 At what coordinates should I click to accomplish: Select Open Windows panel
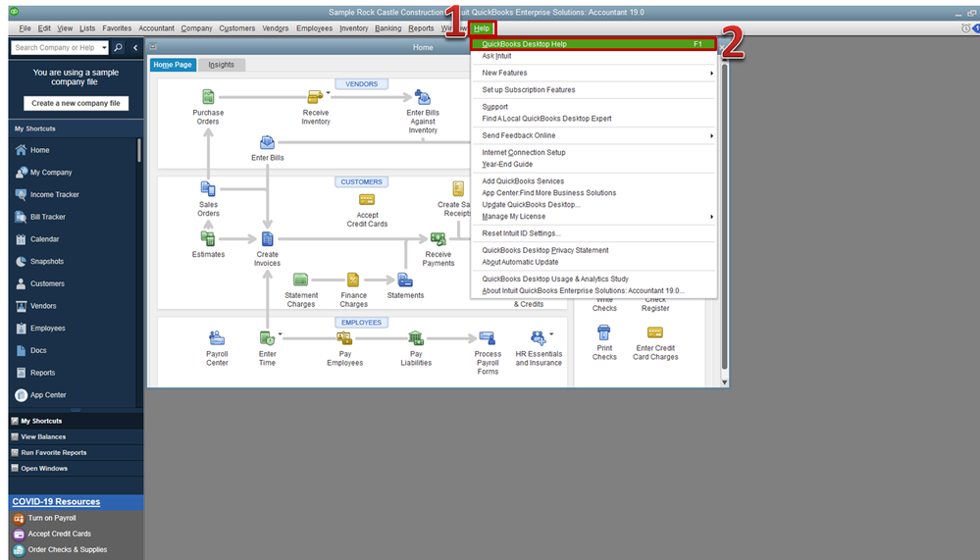(x=77, y=469)
